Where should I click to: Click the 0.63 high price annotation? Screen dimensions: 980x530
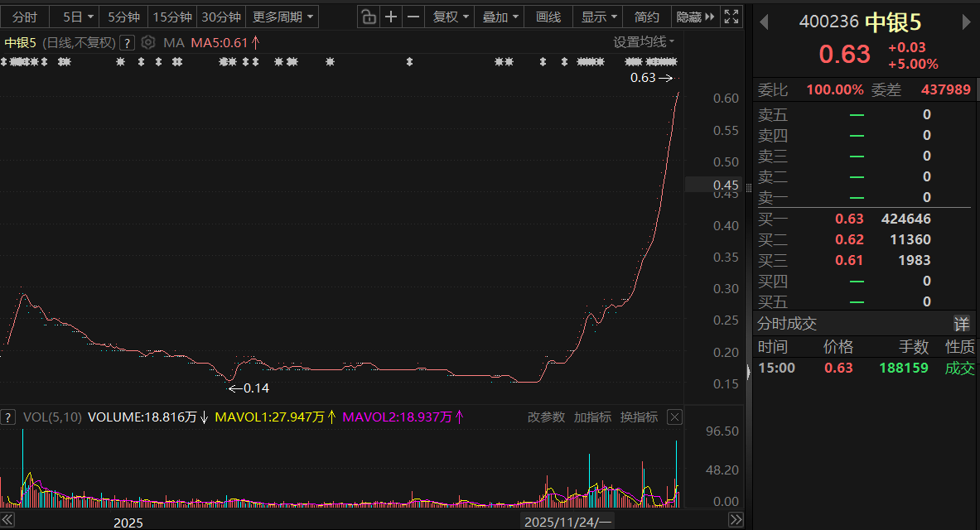[x=651, y=78]
